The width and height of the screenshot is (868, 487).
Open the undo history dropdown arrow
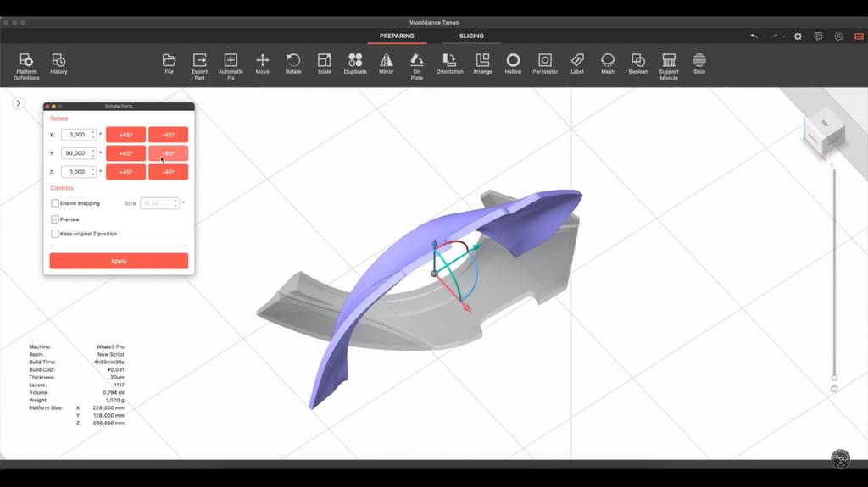[x=764, y=36]
